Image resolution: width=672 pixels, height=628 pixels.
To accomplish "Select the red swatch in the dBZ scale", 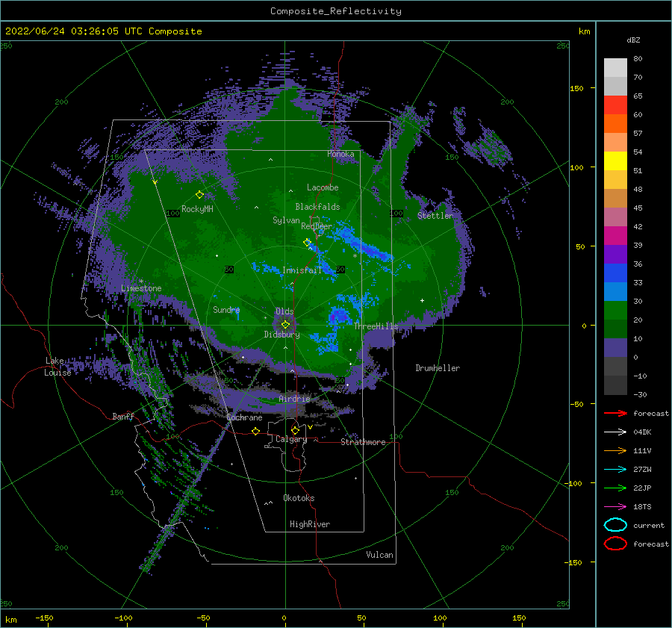I will [x=615, y=105].
